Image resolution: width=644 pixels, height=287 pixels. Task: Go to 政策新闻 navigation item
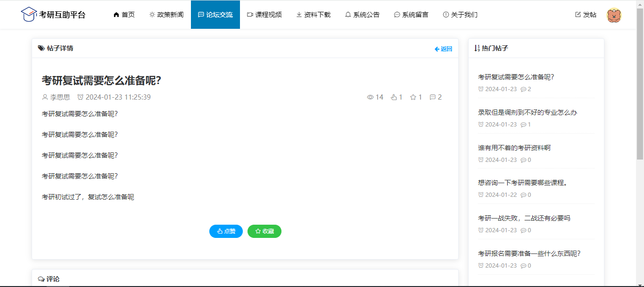pos(166,15)
